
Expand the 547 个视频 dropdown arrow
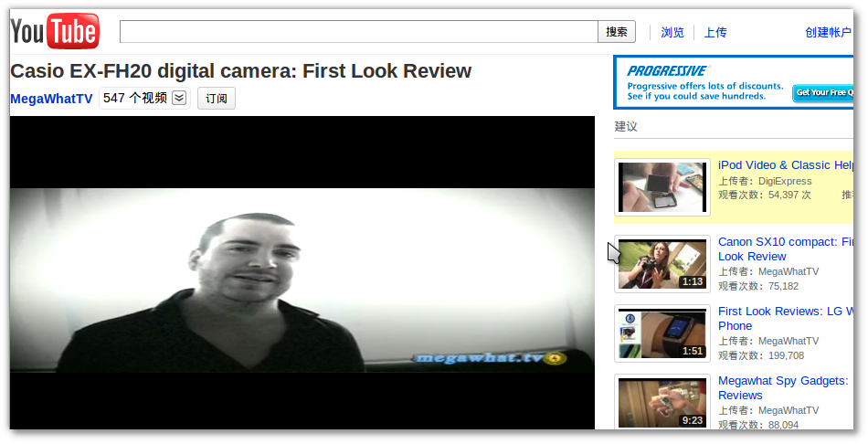pyautogui.click(x=179, y=98)
